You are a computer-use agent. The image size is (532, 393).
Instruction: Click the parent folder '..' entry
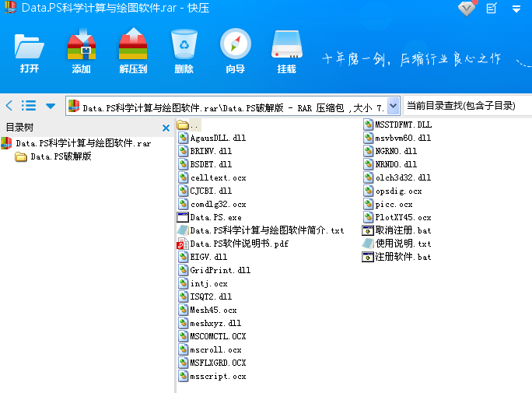click(189, 125)
